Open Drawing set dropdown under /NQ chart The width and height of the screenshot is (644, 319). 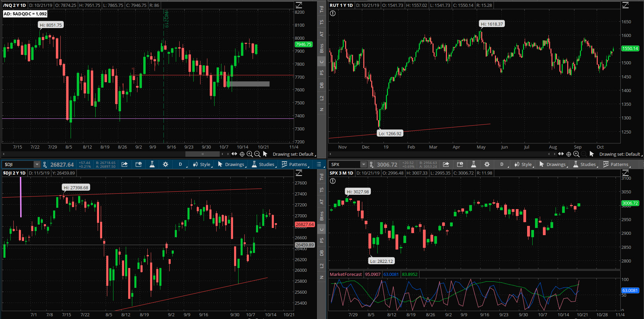(x=294, y=154)
